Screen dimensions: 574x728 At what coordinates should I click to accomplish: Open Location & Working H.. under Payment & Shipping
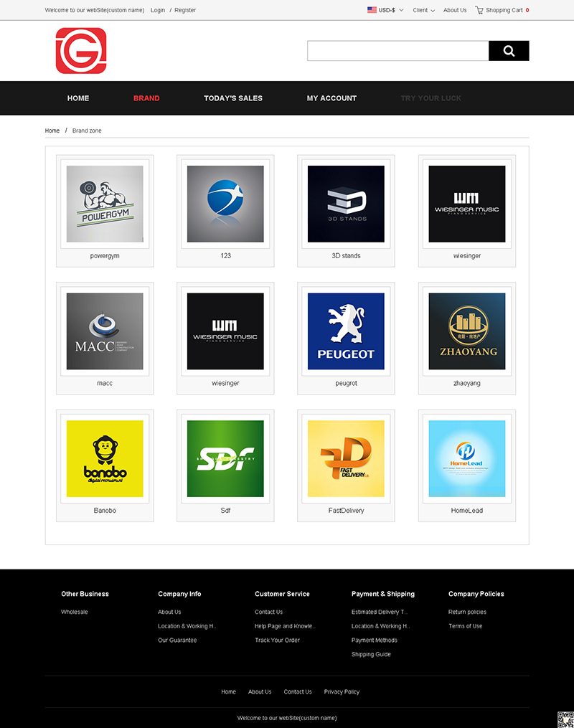coord(380,626)
